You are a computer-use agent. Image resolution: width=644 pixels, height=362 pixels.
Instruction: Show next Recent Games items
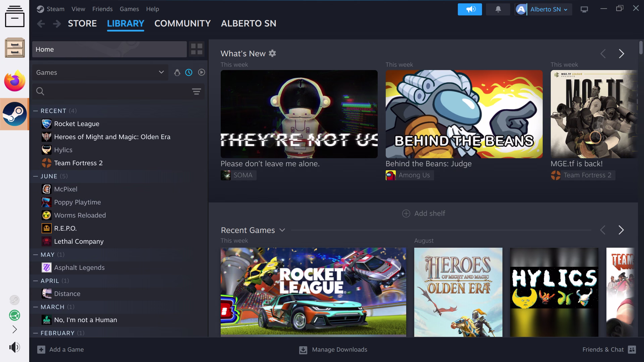[621, 230]
